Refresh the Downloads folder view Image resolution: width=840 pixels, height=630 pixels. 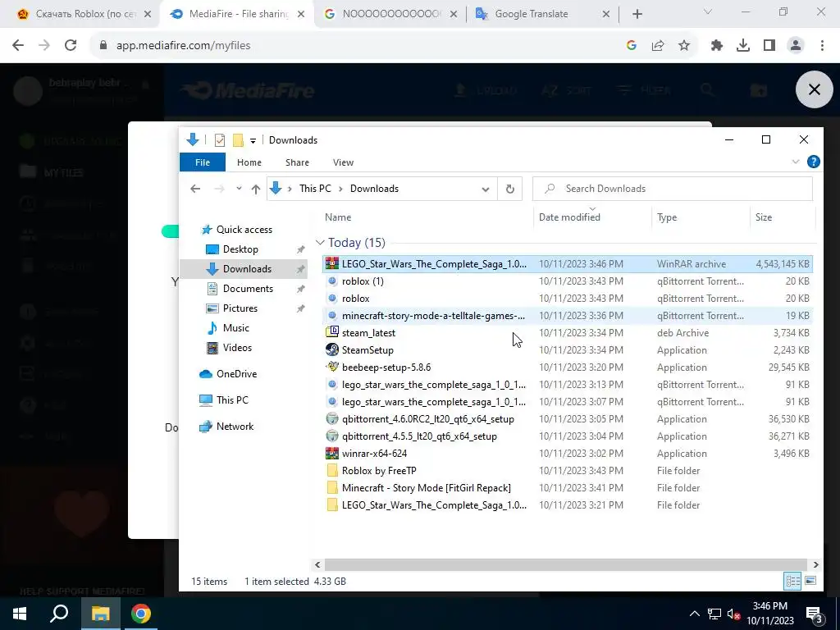(510, 189)
